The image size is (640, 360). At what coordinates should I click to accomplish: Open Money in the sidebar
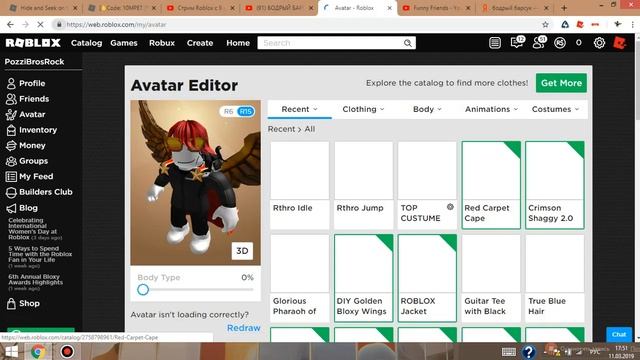(x=26, y=146)
